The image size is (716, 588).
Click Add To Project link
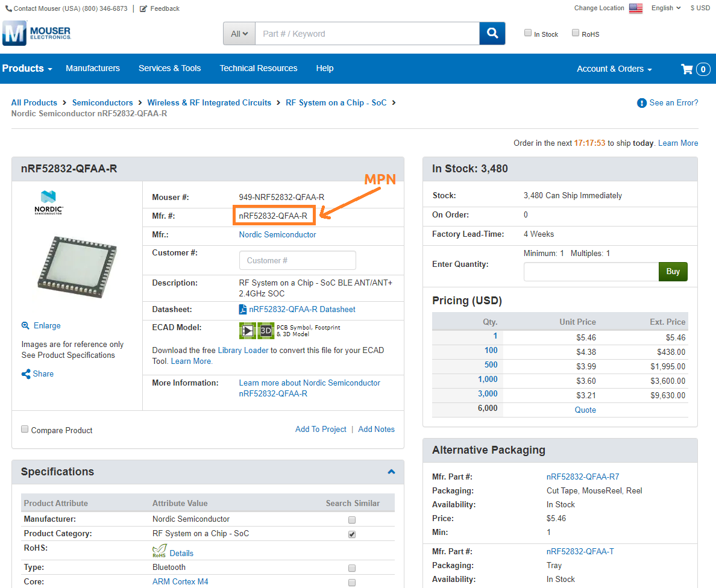pos(321,430)
